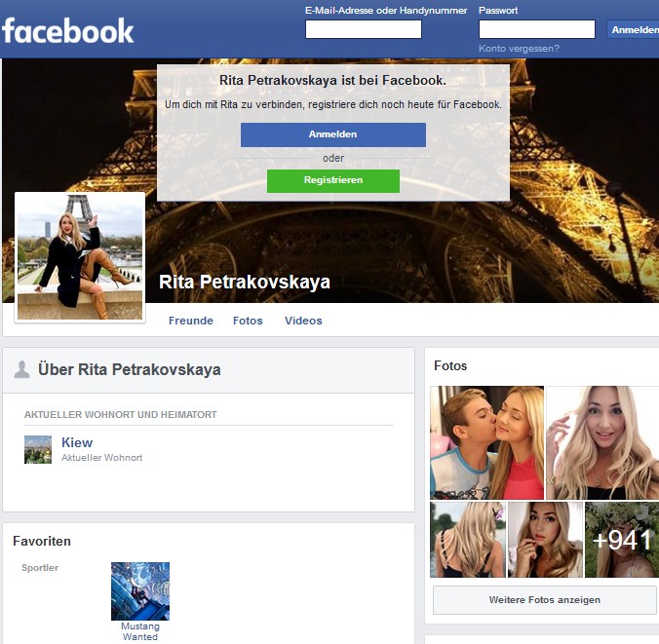
Task: Open the +941 more photos tile
Action: [x=621, y=540]
